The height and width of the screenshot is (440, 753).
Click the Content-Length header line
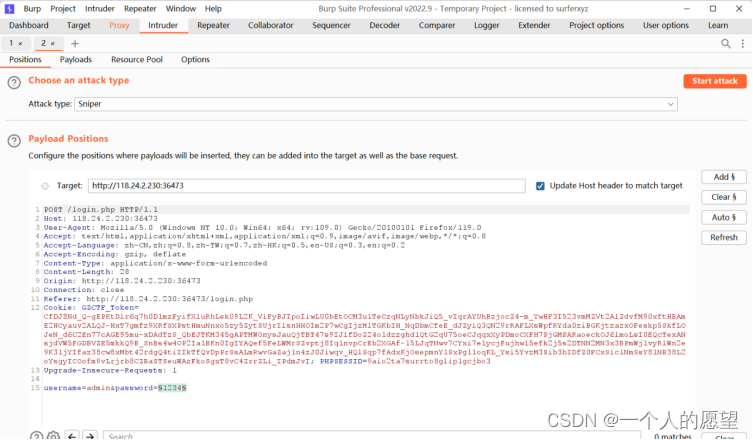(86, 272)
